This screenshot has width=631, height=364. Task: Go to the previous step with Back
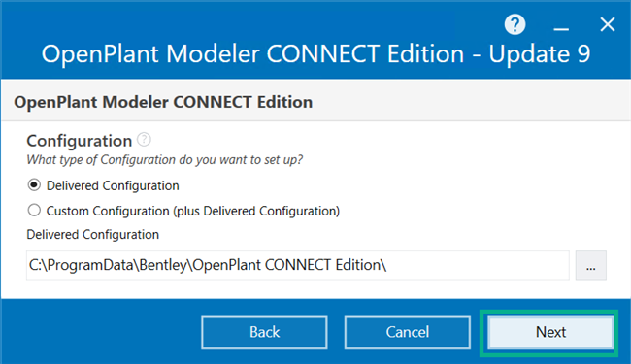coord(264,332)
